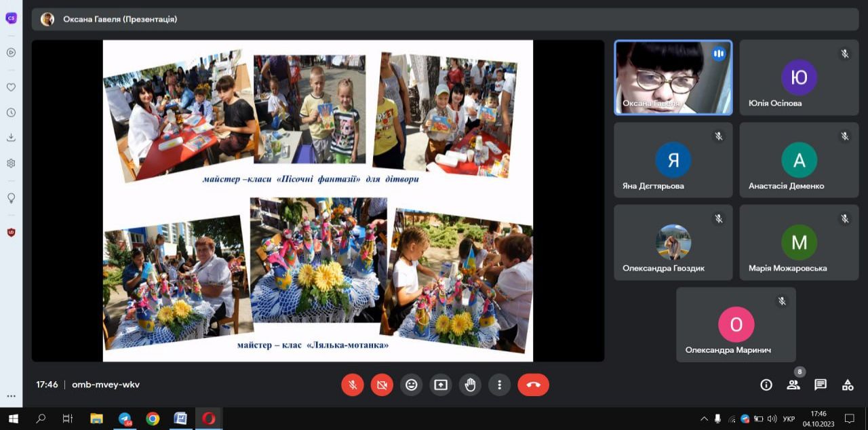Open Settings gear in Opera sidebar
The image size is (868, 430).
coord(11,163)
